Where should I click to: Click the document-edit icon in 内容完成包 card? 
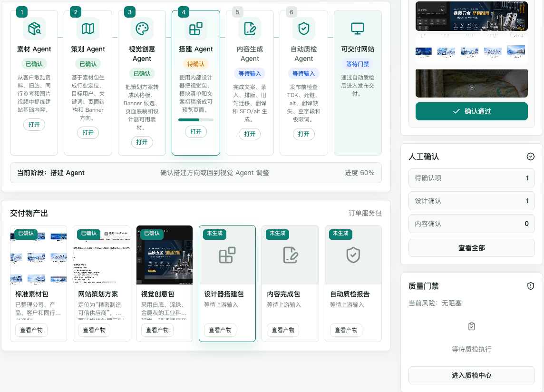[290, 255]
